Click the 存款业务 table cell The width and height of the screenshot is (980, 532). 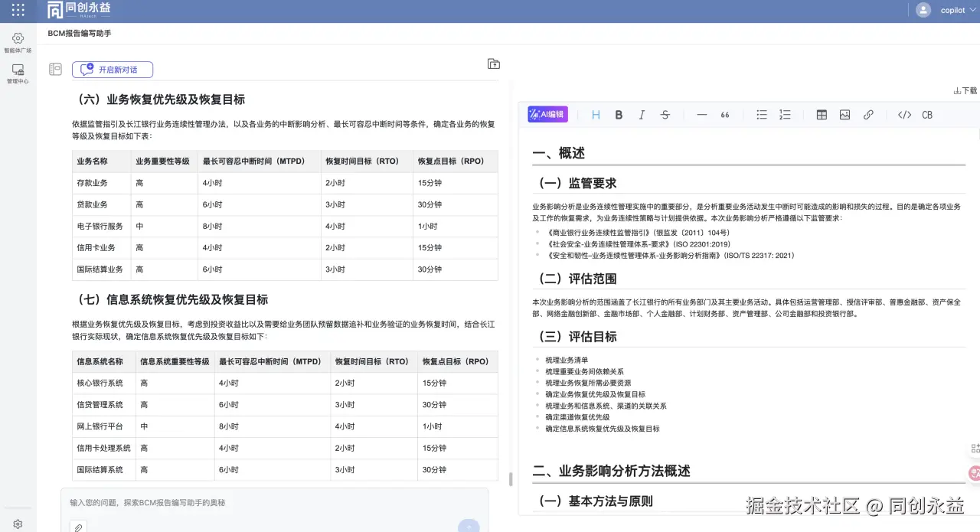pos(101,183)
